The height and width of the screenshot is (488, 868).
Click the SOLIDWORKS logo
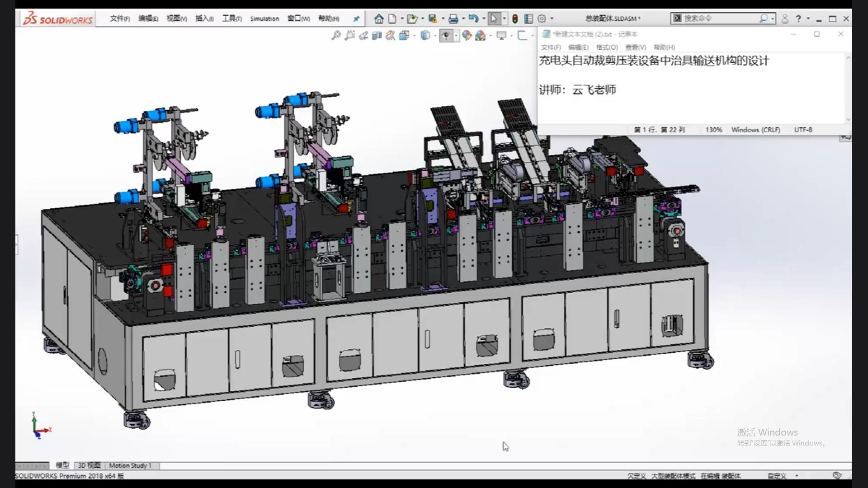click(x=58, y=19)
